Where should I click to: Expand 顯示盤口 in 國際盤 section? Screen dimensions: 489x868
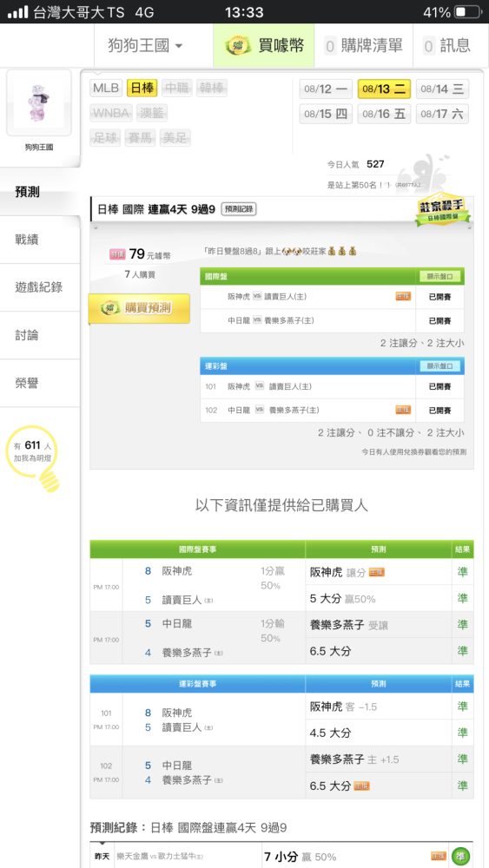tap(439, 276)
